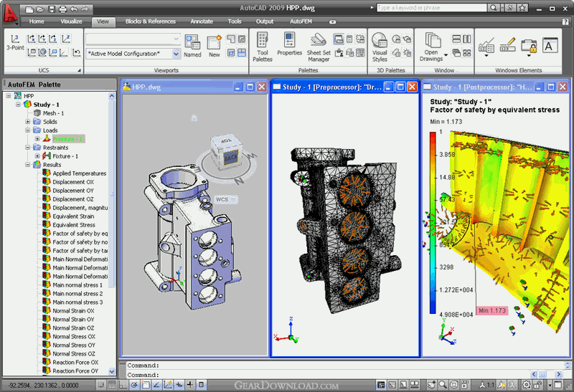
Task: Toggle snap mode in status bar
Action: (100, 384)
